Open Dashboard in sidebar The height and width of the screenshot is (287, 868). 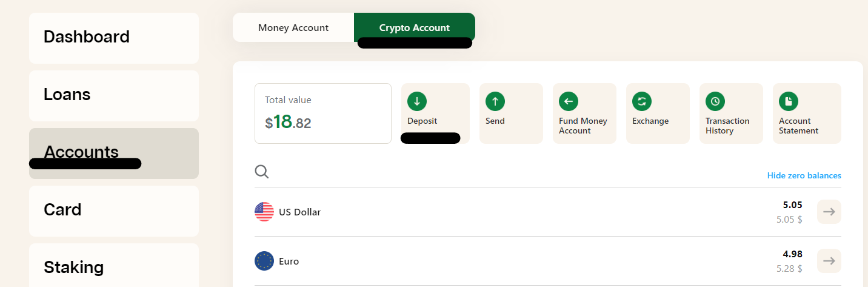coord(114,38)
